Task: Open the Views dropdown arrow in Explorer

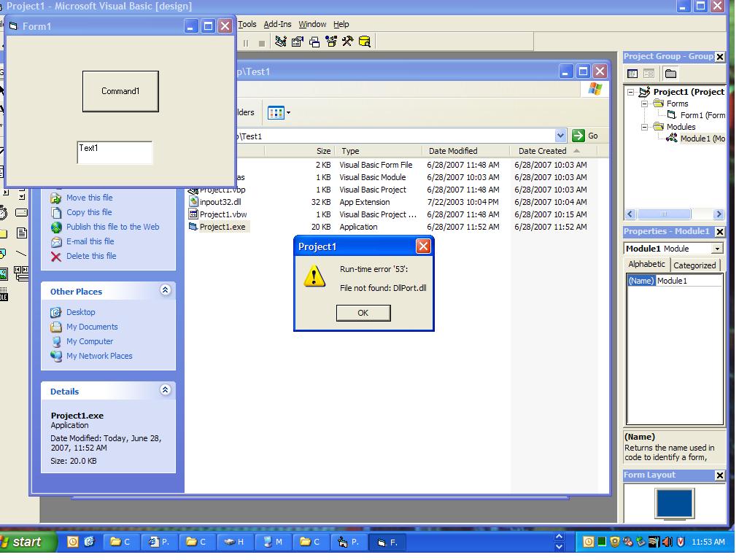Action: click(288, 113)
